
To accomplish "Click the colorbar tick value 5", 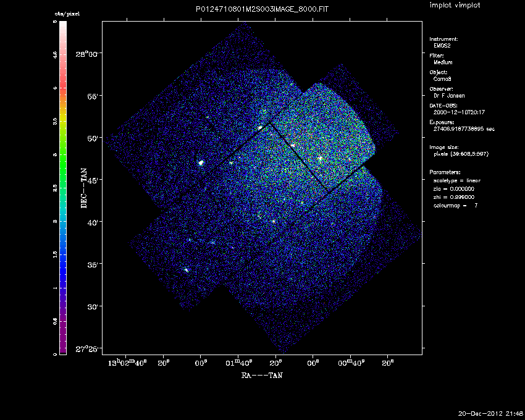I will (x=55, y=22).
